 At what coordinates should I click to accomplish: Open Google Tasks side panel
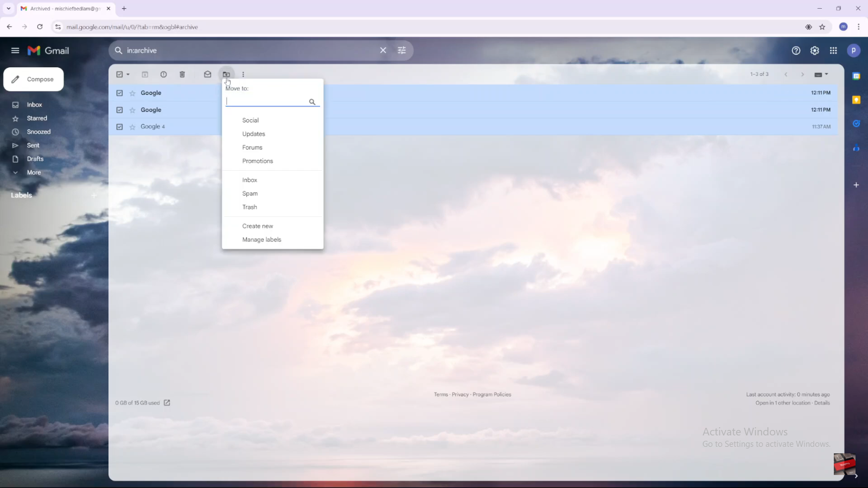[856, 124]
